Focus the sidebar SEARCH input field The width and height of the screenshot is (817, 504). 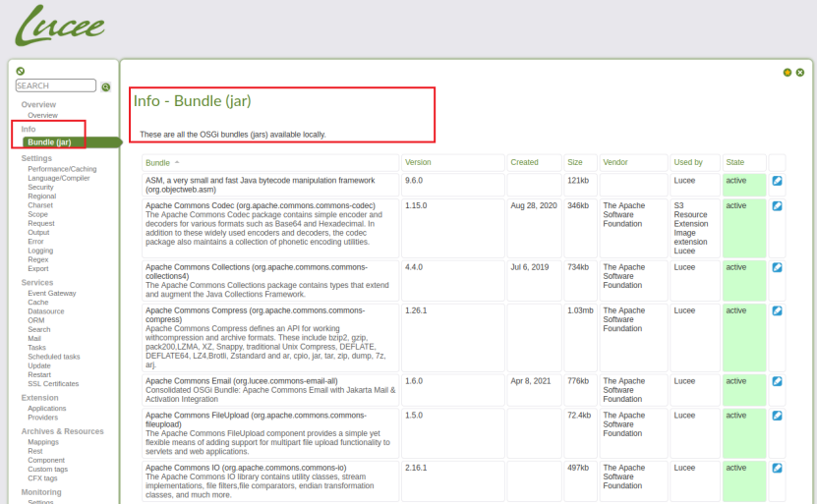tap(55, 86)
